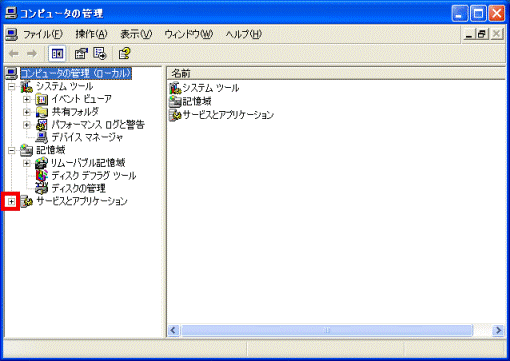Click the イベント ビューア icon

42,99
